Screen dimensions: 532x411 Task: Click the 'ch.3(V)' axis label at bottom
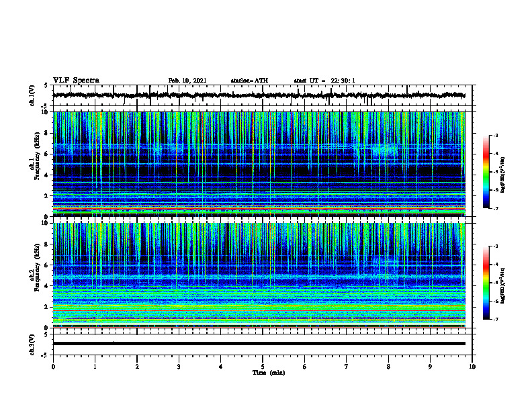32,345
